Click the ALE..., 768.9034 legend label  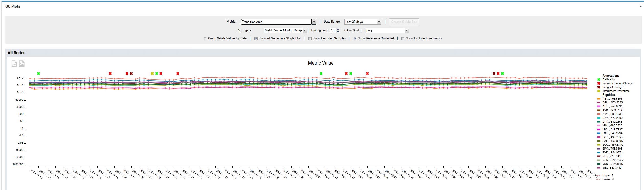click(x=613, y=106)
